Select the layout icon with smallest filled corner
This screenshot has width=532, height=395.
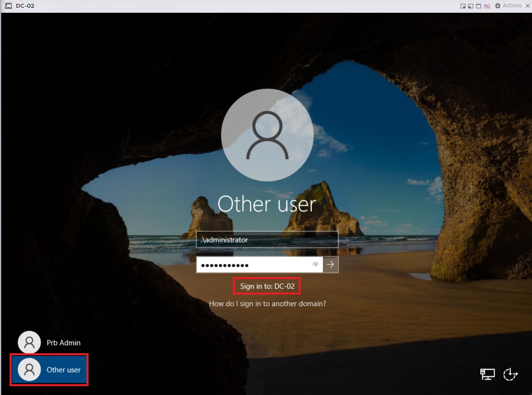(x=463, y=6)
